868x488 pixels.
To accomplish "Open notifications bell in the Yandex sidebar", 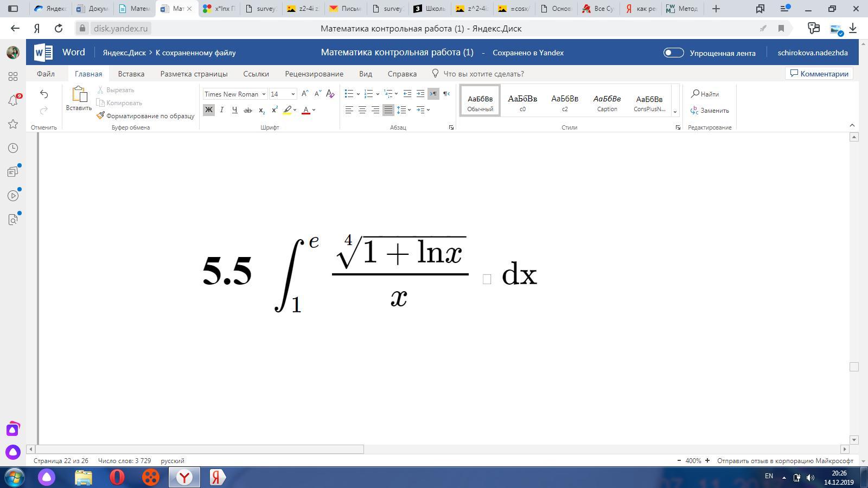I will (x=13, y=100).
